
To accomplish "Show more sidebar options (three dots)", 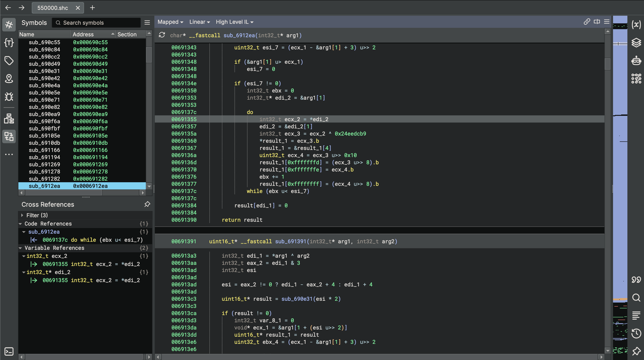I will click(9, 154).
